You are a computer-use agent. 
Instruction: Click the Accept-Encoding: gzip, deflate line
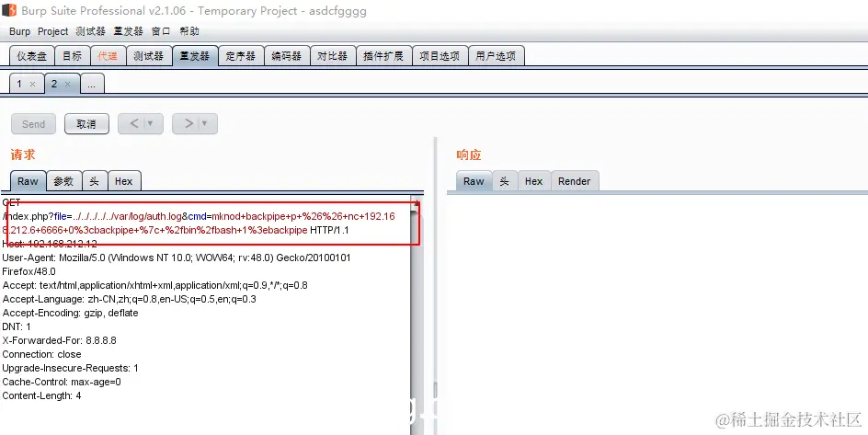[70, 314]
